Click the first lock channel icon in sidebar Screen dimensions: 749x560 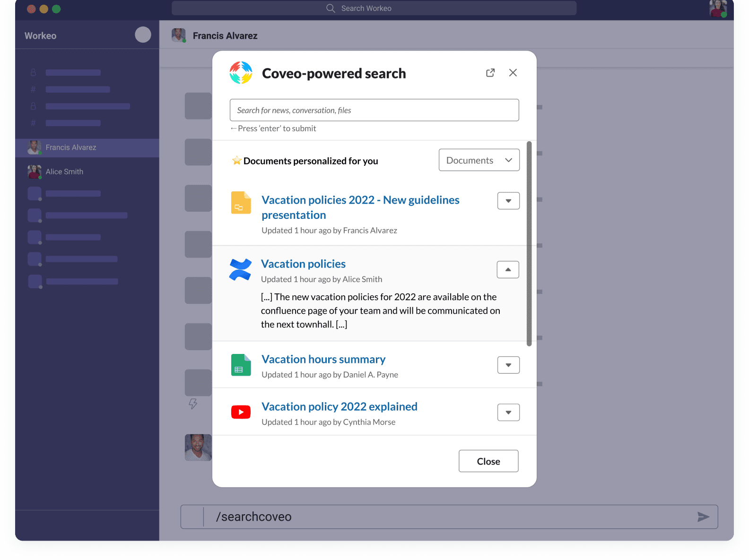(x=33, y=73)
